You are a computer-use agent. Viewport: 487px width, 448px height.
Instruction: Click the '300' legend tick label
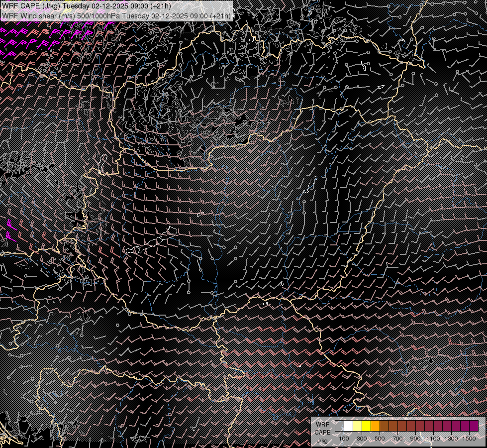pos(362,439)
